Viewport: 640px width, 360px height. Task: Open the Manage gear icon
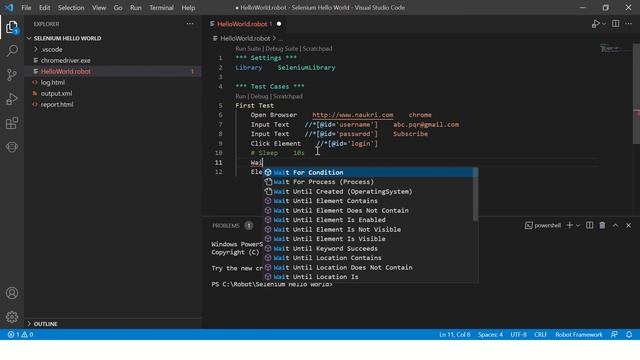click(12, 317)
